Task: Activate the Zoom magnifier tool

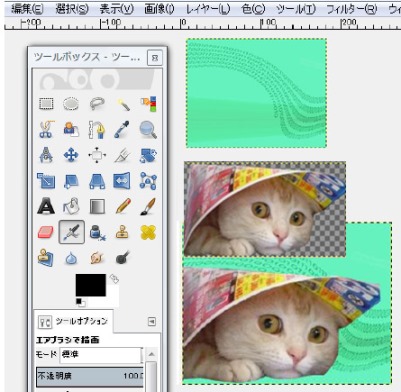Action: [148, 129]
